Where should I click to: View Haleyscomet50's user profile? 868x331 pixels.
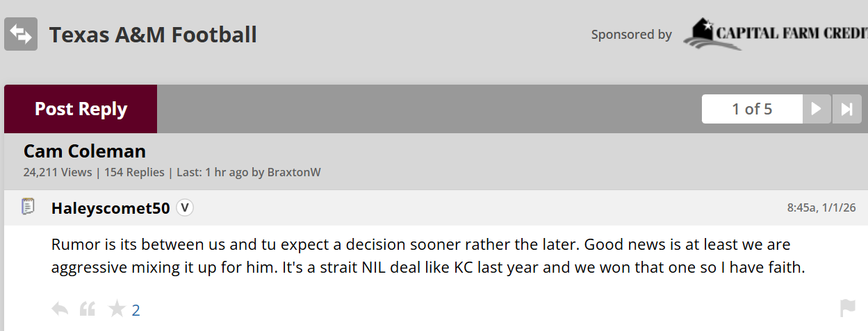(110, 208)
